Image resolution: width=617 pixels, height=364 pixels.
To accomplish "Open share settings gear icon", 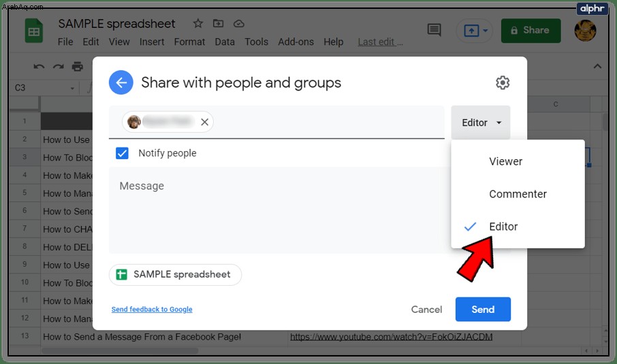I will tap(503, 82).
